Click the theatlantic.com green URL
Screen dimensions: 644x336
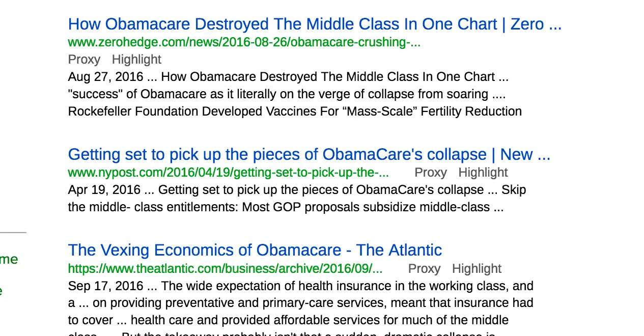(225, 268)
